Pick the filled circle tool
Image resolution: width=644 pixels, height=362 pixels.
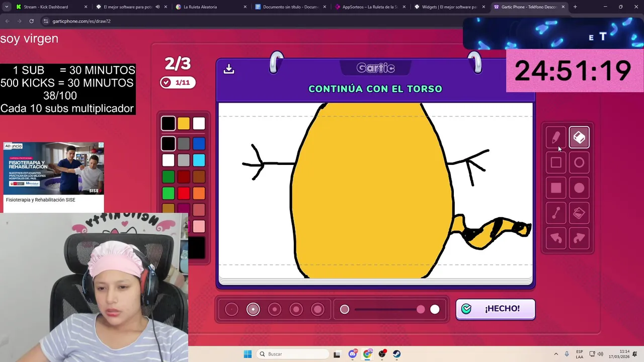point(579,188)
